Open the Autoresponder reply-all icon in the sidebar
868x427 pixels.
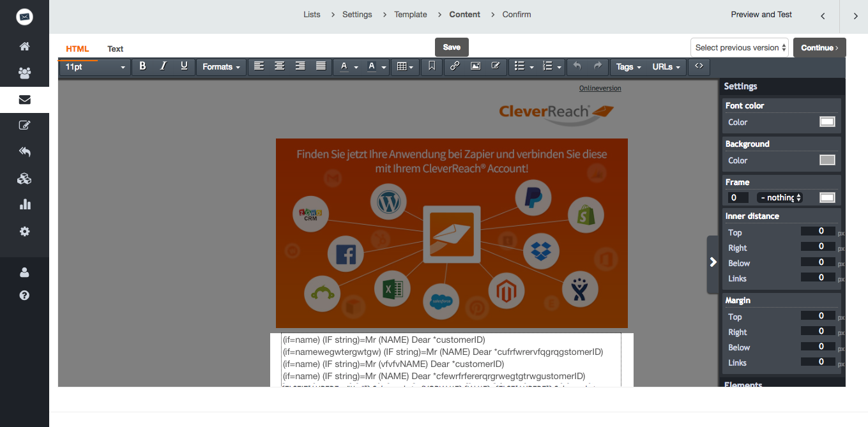24,152
